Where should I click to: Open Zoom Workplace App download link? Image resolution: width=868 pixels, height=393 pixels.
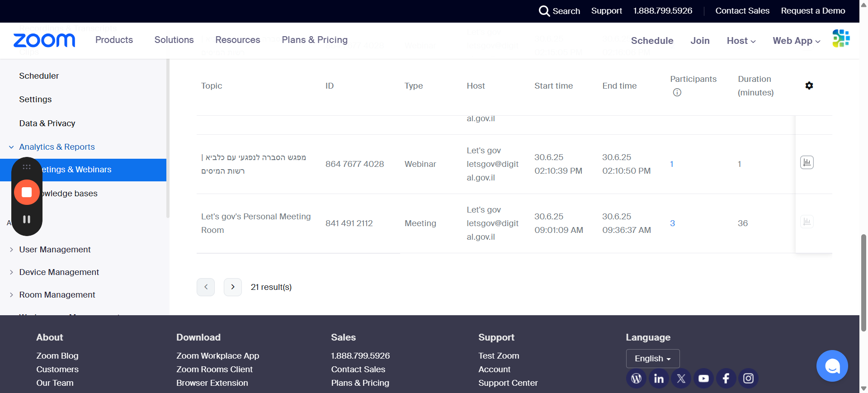click(217, 356)
